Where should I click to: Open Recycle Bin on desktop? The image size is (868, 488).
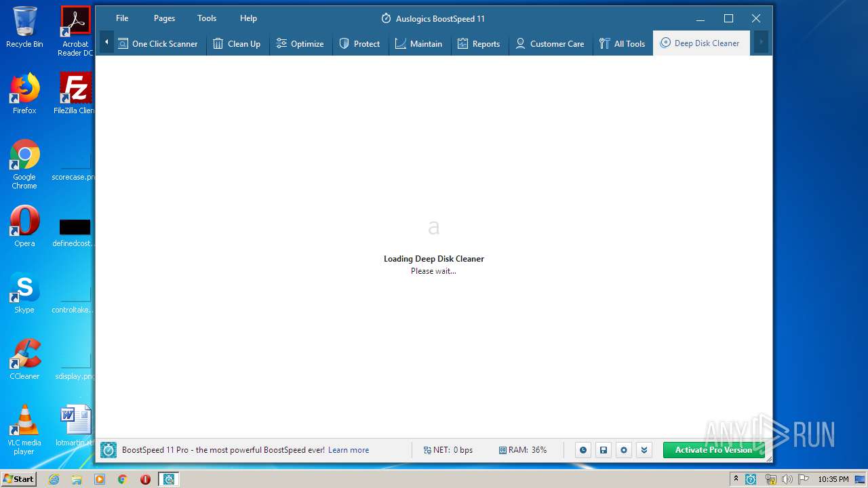click(24, 27)
